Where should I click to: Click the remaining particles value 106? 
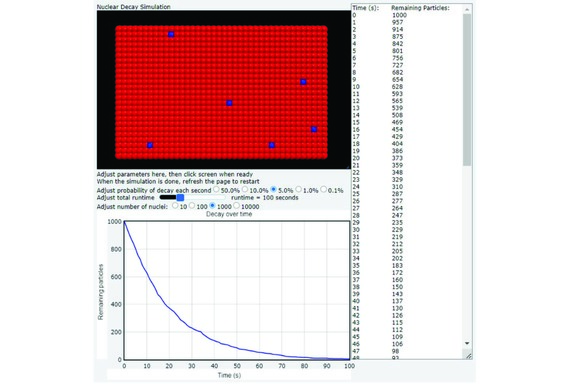click(397, 344)
